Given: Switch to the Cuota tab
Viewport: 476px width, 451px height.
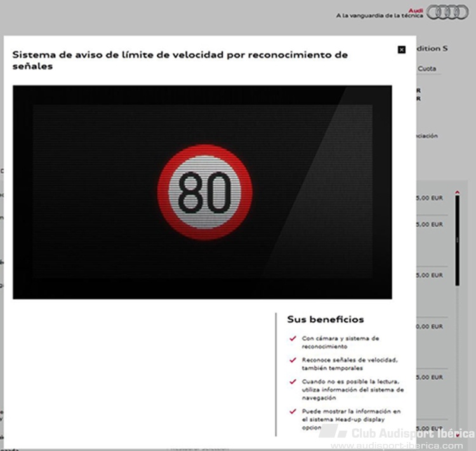Looking at the screenshot, I should (x=427, y=69).
